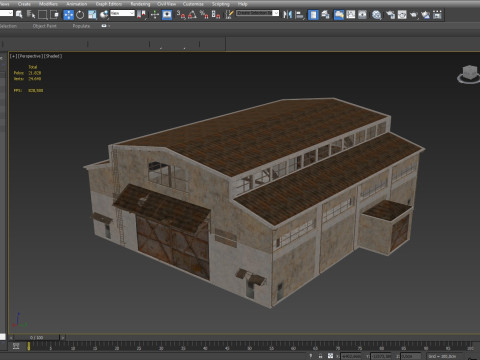This screenshot has height=360, width=480.
Task: Choose Rectangular Selection Region icon
Action: [43, 15]
